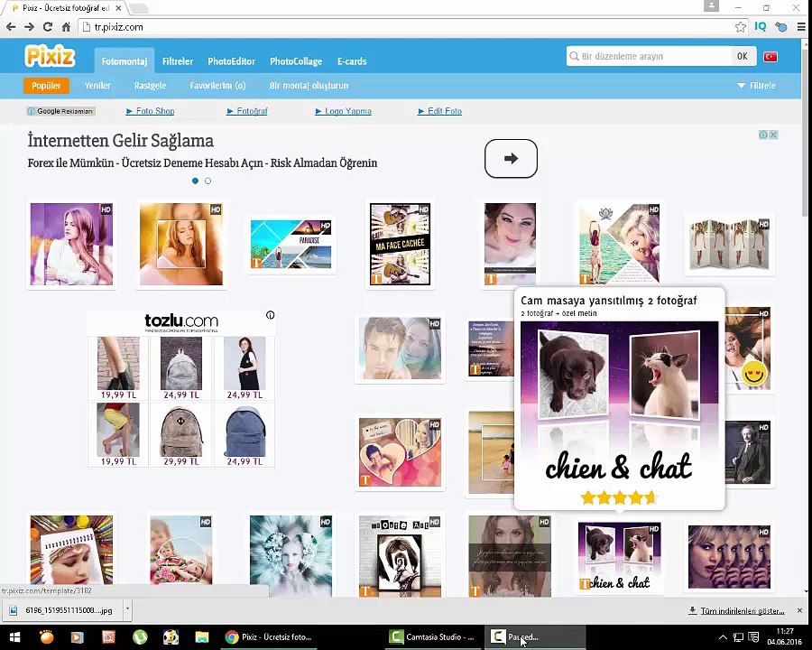Image resolution: width=812 pixels, height=650 pixels.
Task: Click the info icon on tozlu.com ad
Action: pyautogui.click(x=271, y=315)
